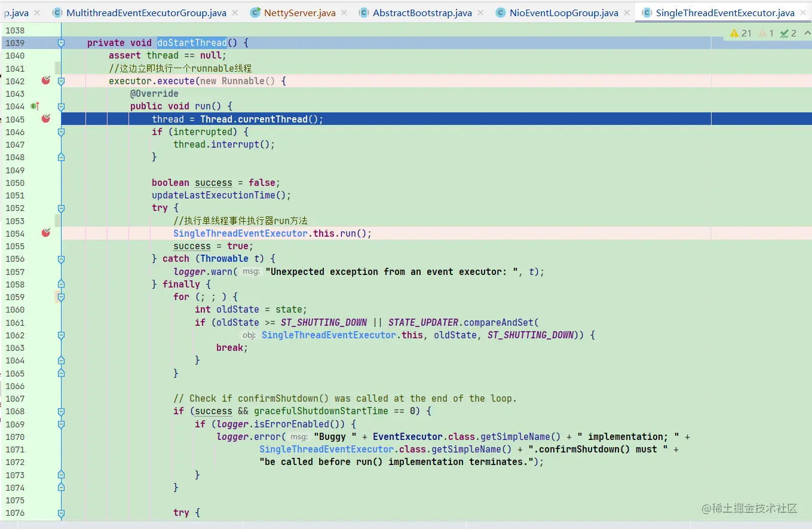This screenshot has height=529, width=812.
Task: Click the Chinese comment on line 1041
Action: 180,68
